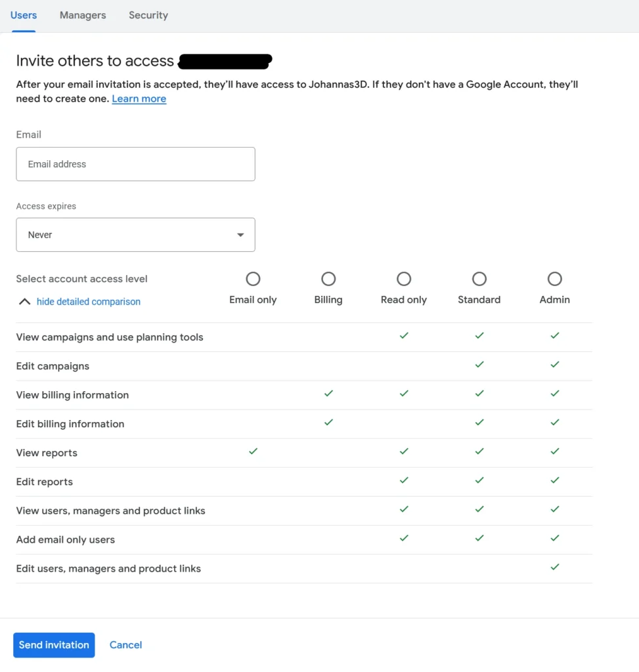
Task: Open the Security tab
Action: point(148,15)
